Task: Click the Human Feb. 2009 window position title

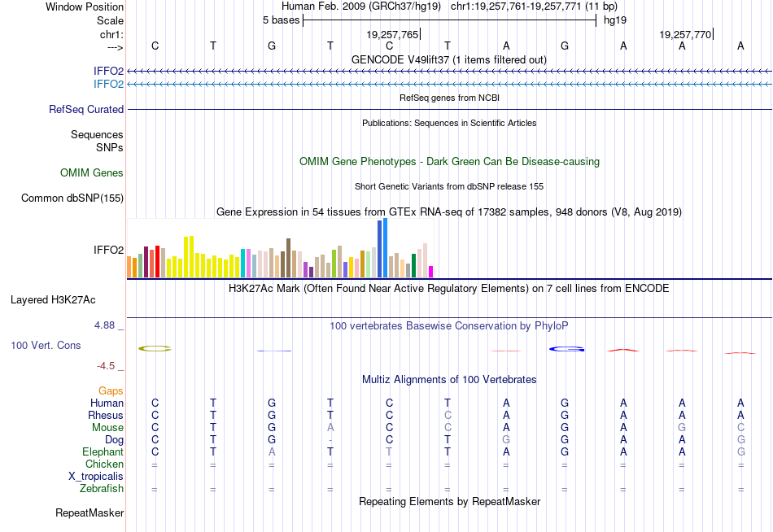Action: tap(449, 7)
